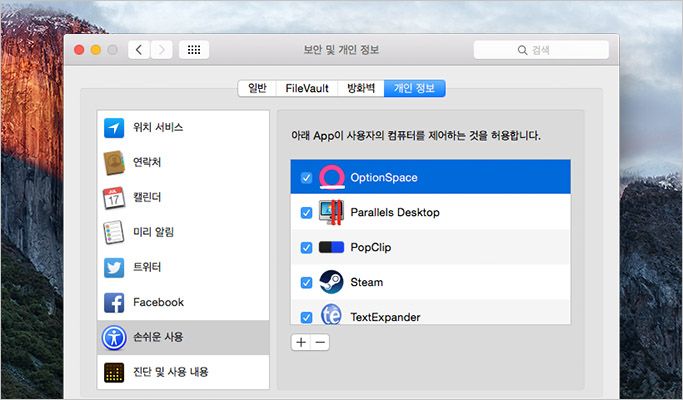Click the PopClip app icon
The height and width of the screenshot is (400, 683).
pos(331,247)
